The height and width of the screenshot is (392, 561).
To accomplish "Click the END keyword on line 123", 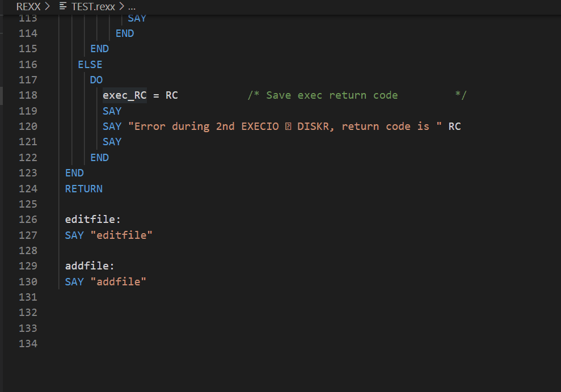I will click(x=74, y=173).
